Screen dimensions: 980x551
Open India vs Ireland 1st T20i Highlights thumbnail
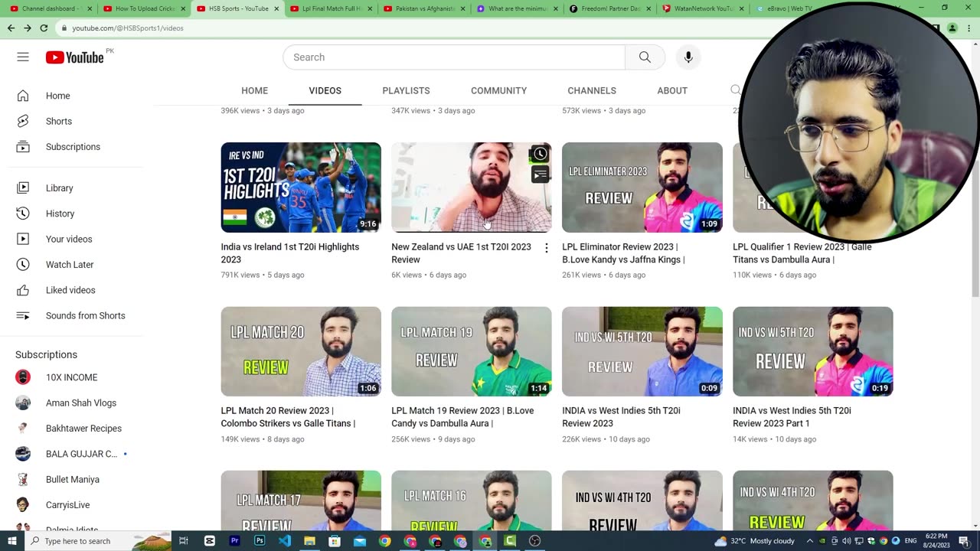pos(301,187)
